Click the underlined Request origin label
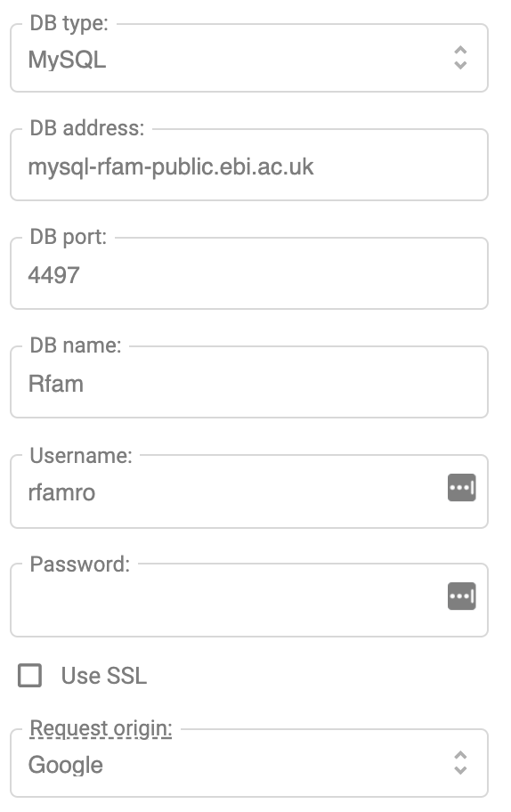 click(101, 729)
